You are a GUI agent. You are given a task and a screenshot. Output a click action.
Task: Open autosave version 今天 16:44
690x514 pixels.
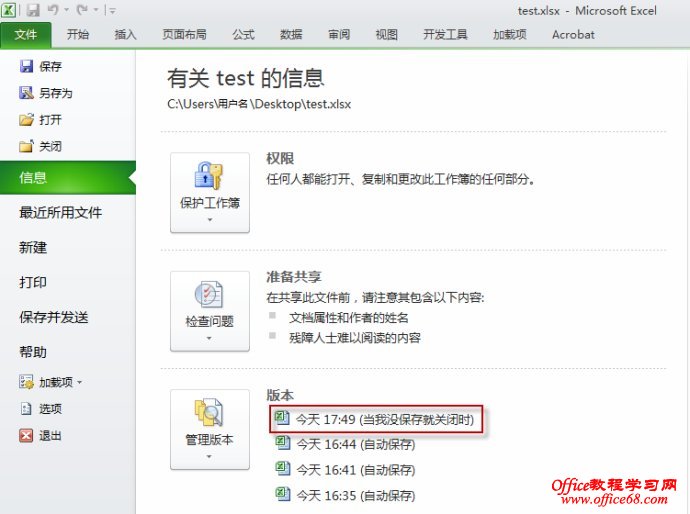345,444
